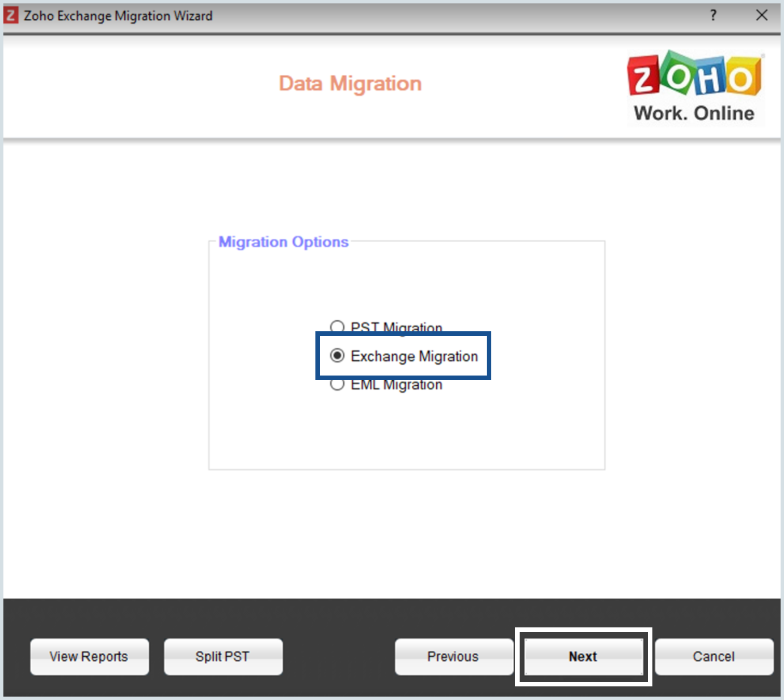Click the Split PST button
This screenshot has width=784, height=700.
(x=222, y=656)
